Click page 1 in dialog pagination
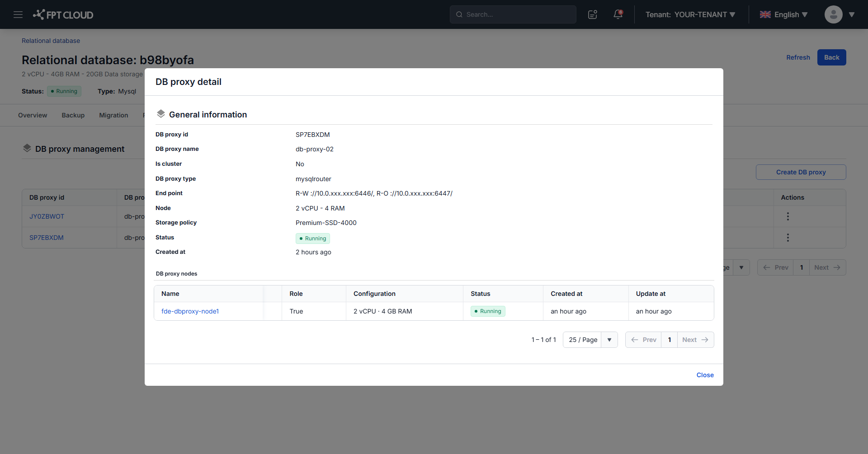This screenshot has width=868, height=454. tap(670, 340)
